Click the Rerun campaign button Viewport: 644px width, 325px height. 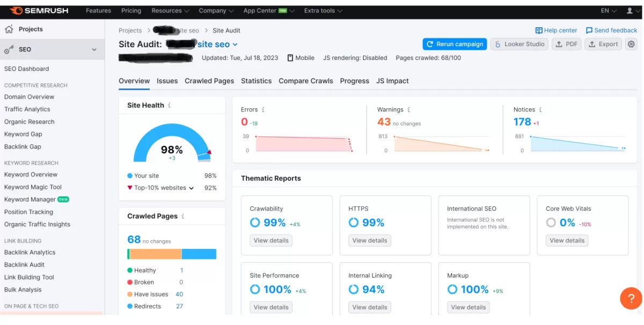pyautogui.click(x=455, y=44)
